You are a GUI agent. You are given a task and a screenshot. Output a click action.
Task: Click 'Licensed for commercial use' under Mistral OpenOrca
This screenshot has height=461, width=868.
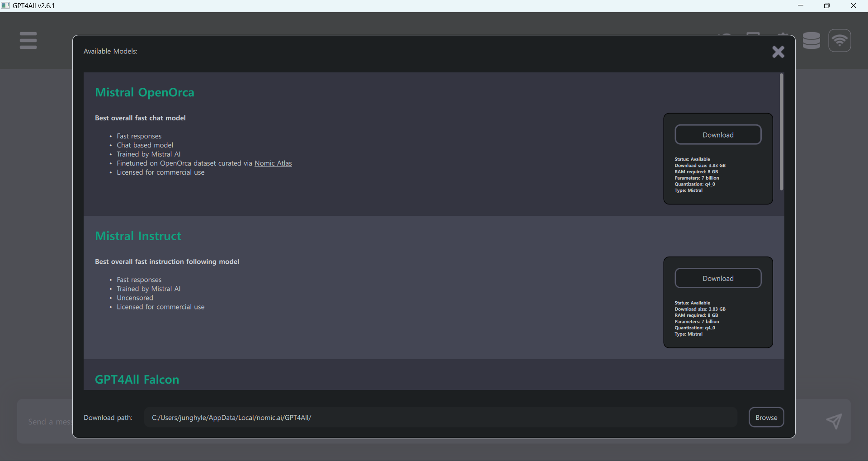click(x=160, y=172)
